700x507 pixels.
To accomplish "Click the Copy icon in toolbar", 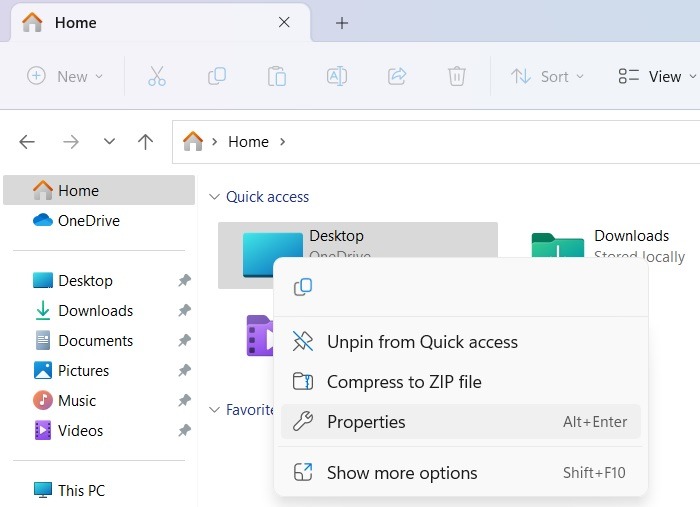I will pyautogui.click(x=216, y=76).
